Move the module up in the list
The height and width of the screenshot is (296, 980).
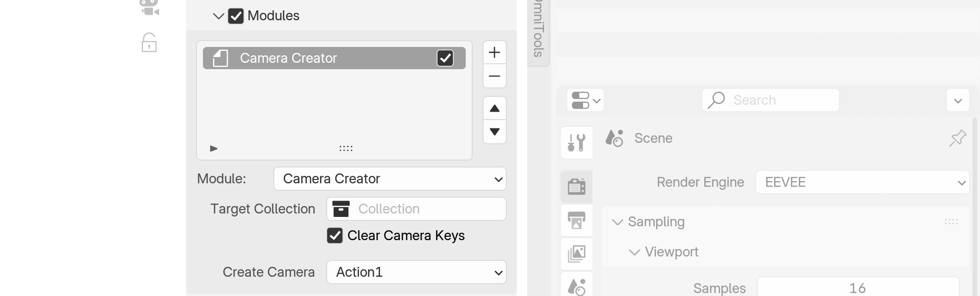494,109
